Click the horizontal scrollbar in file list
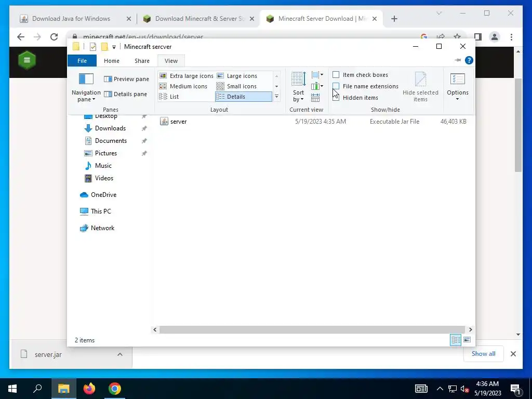 tap(312, 329)
